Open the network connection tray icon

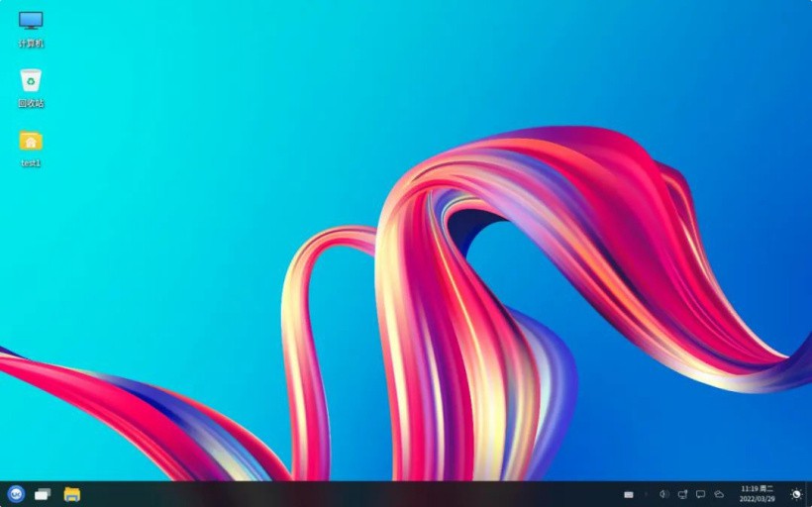click(682, 494)
